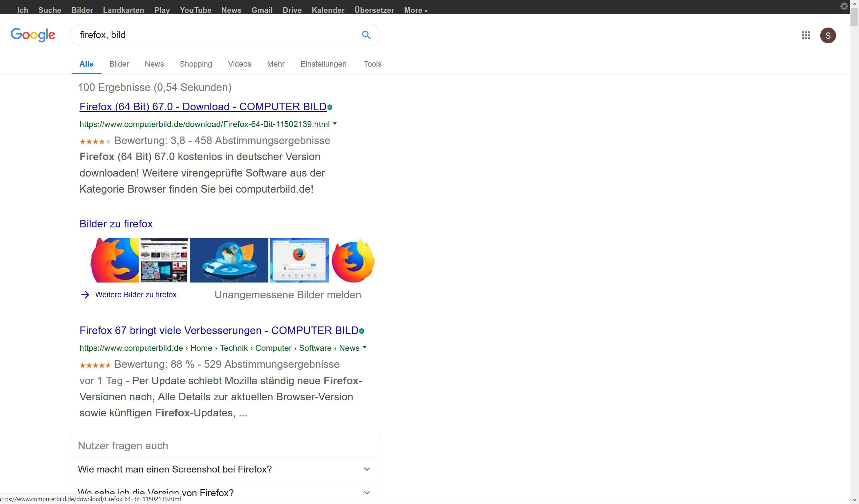The height and width of the screenshot is (504, 859).
Task: Open YouTube from the top black bar
Action: pos(195,10)
